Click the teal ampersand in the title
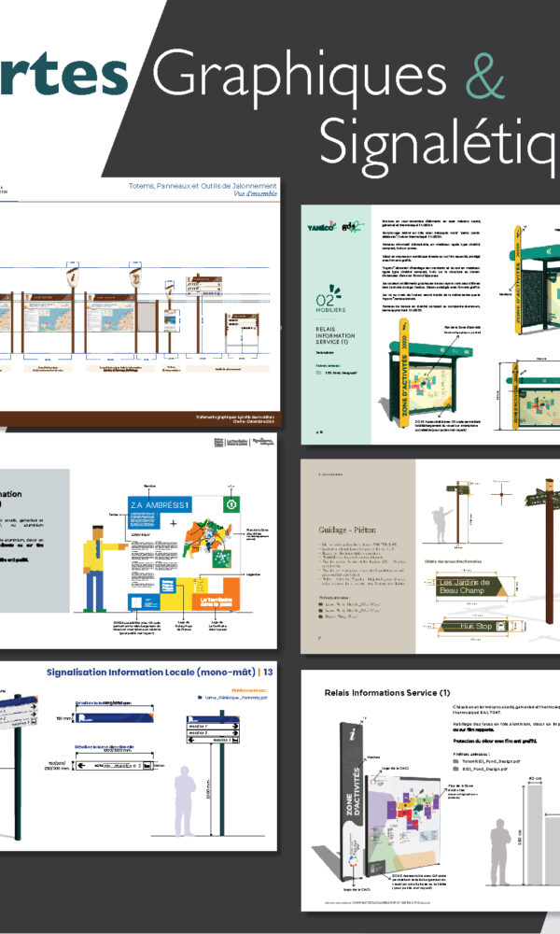The height and width of the screenshot is (934, 560). [x=485, y=77]
